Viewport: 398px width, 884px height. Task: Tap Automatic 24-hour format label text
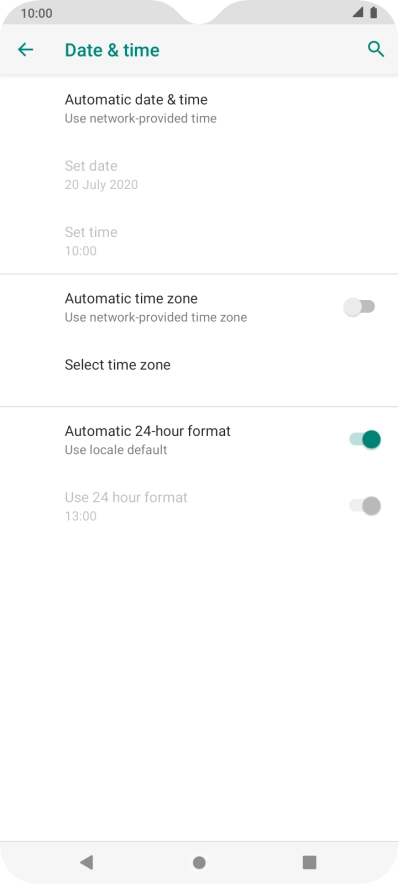148,431
